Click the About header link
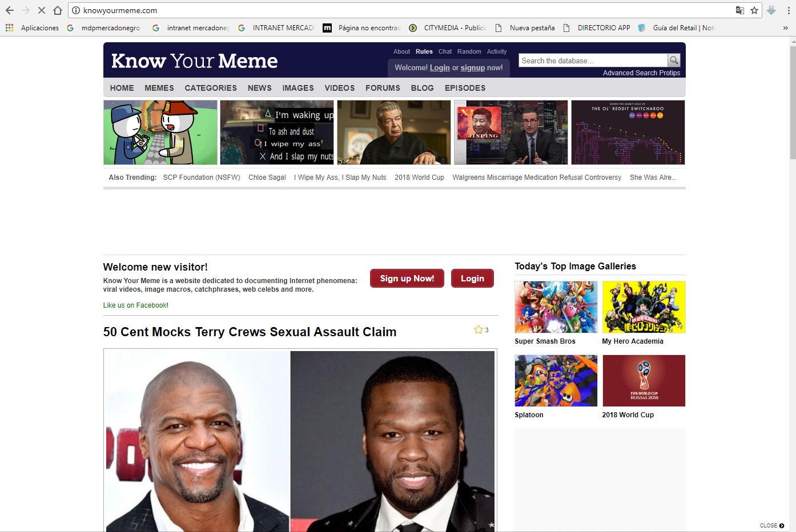Screen dimensions: 796x532 coord(401,51)
